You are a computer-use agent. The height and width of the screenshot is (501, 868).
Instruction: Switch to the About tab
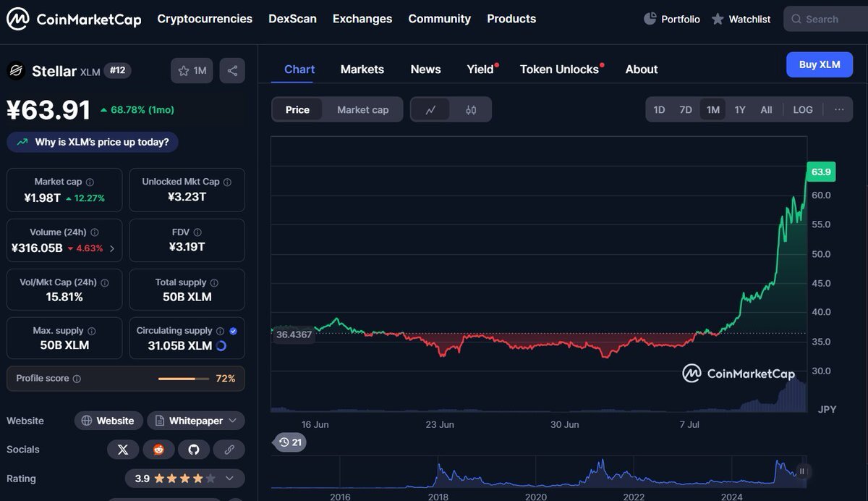click(x=642, y=70)
